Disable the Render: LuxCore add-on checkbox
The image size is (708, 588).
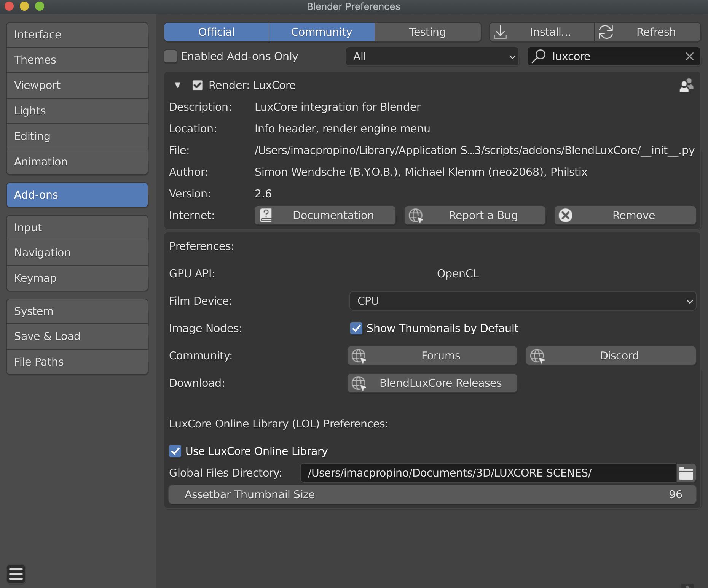(x=197, y=86)
